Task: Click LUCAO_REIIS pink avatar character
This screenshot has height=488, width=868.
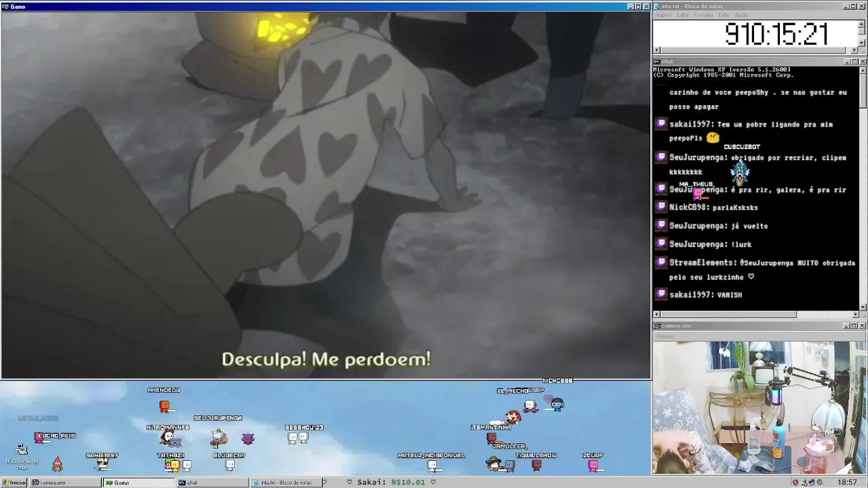Action: pos(40,439)
